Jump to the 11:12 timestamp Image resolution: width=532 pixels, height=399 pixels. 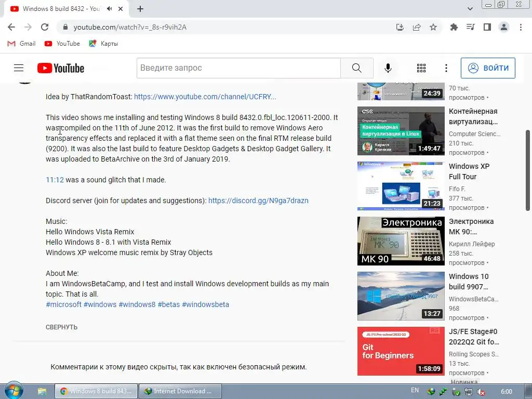(55, 180)
